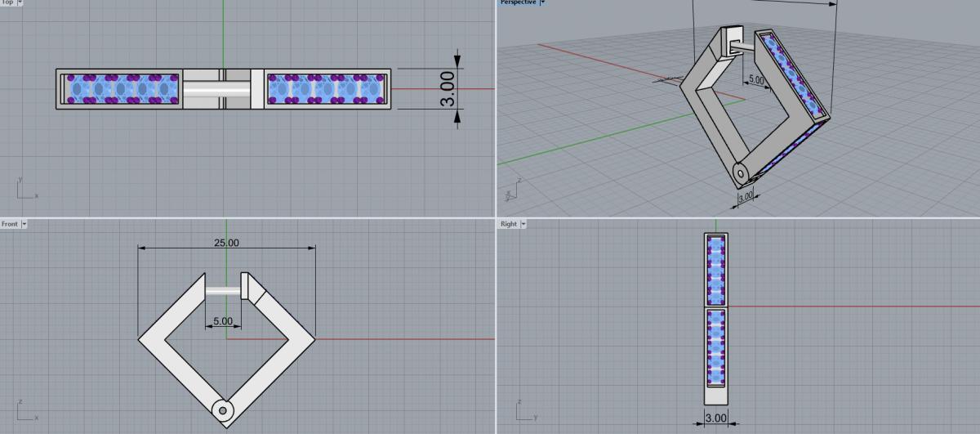
Task: Open the Right viewport dropdown arrow
Action: (523, 223)
